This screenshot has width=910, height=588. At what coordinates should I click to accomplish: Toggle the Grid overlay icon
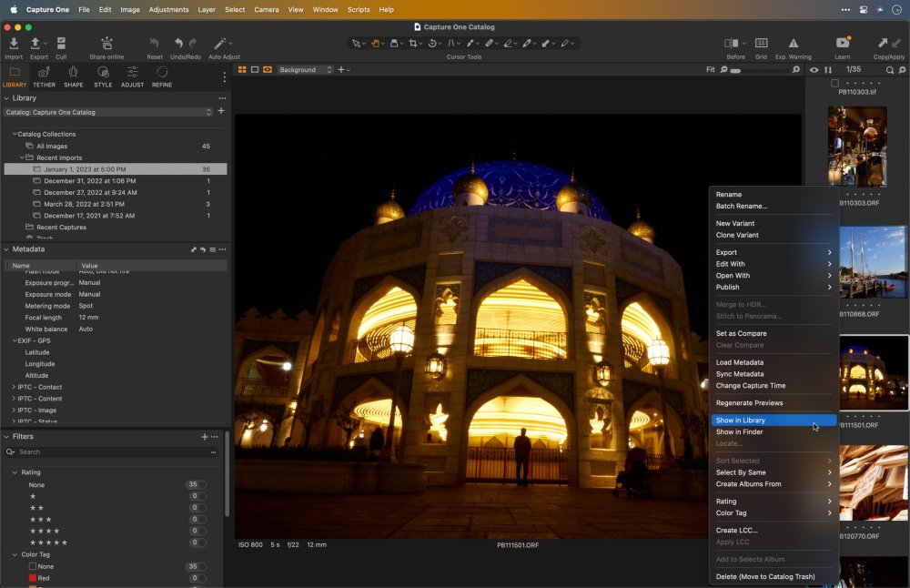(761, 44)
